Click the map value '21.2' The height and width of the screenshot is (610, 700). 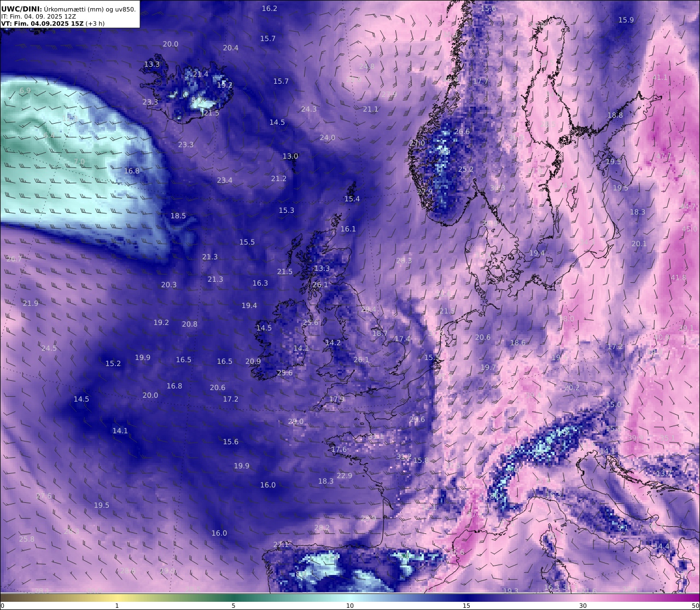(279, 178)
